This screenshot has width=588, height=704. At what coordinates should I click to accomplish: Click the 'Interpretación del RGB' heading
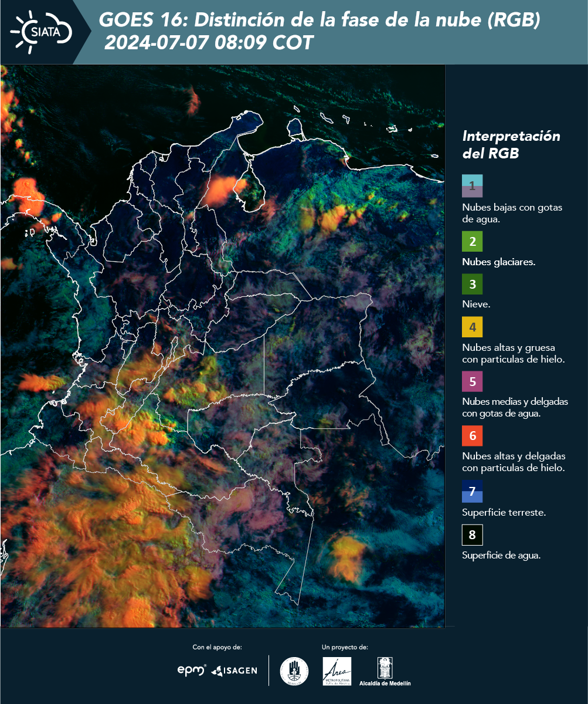pos(511,144)
